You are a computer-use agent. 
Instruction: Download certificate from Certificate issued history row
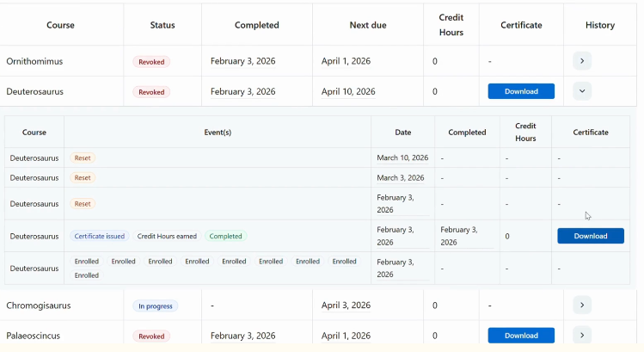point(590,236)
